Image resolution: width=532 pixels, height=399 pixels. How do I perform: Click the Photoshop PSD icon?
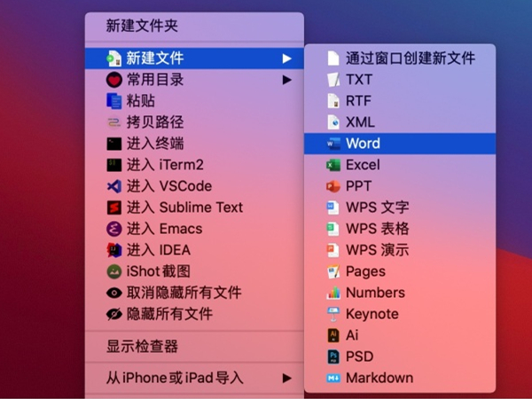[x=332, y=356]
